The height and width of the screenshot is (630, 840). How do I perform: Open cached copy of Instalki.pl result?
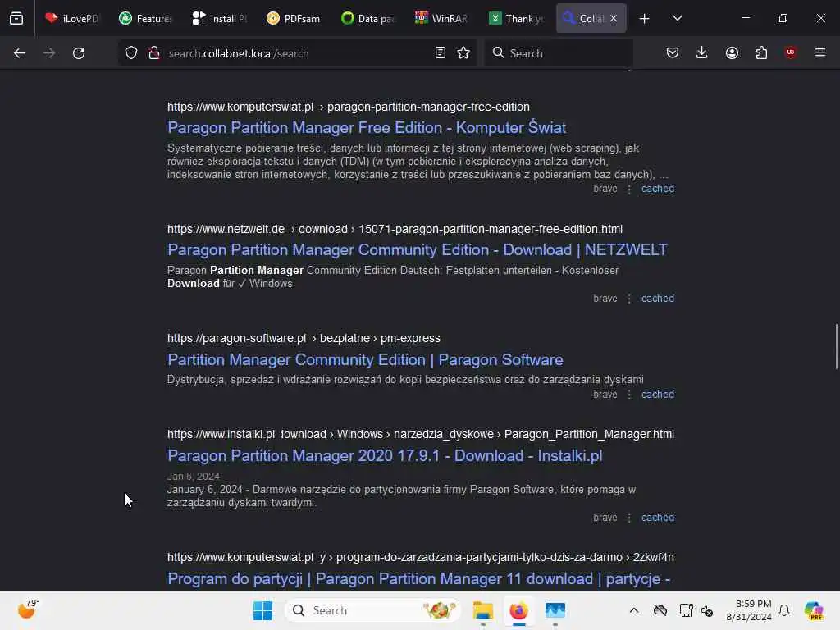pos(658,518)
